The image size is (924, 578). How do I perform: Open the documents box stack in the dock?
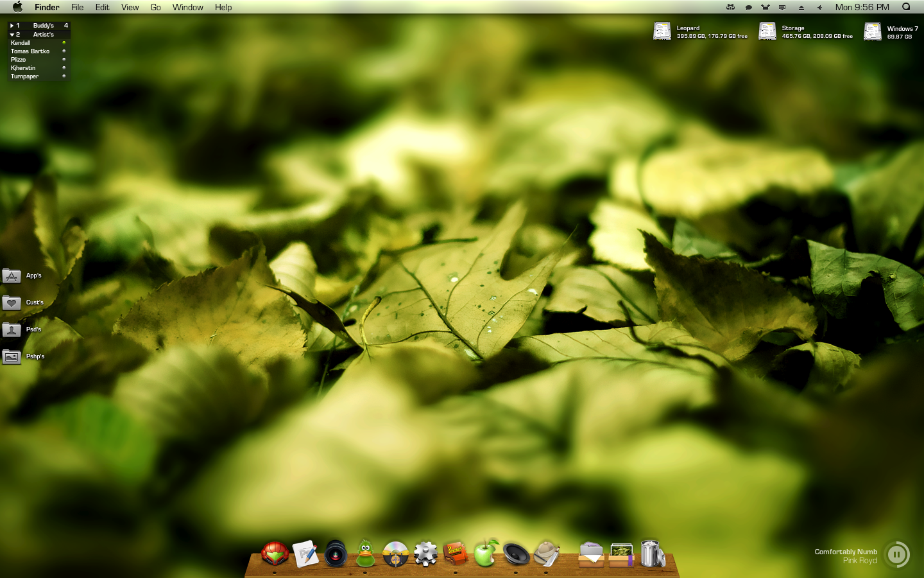coord(591,554)
